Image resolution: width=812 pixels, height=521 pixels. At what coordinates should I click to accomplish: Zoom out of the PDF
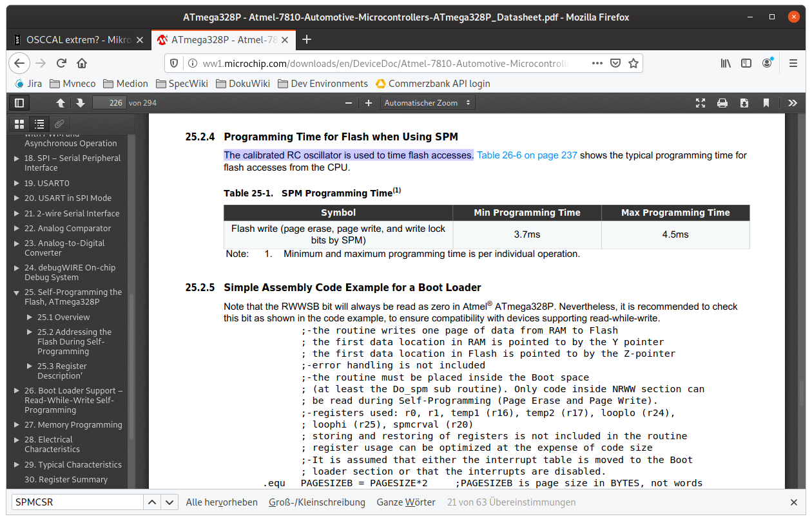[x=349, y=103]
